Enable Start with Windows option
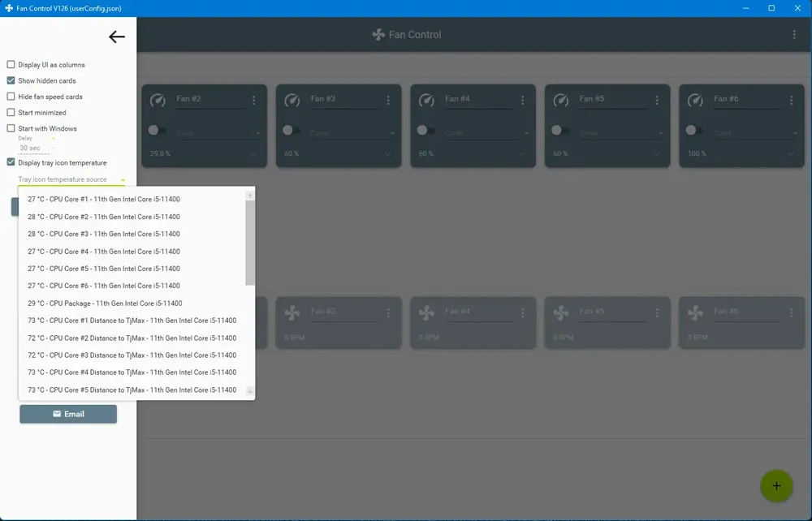The width and height of the screenshot is (812, 521). pyautogui.click(x=11, y=128)
